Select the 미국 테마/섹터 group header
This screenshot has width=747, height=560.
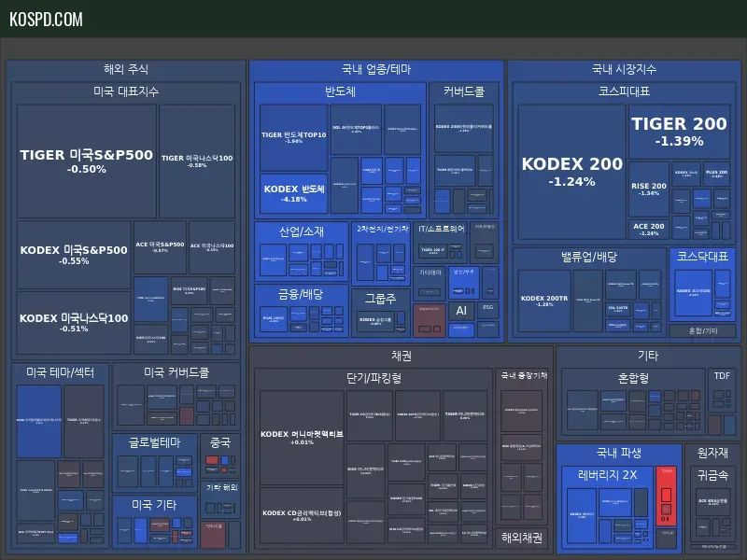pos(60,372)
